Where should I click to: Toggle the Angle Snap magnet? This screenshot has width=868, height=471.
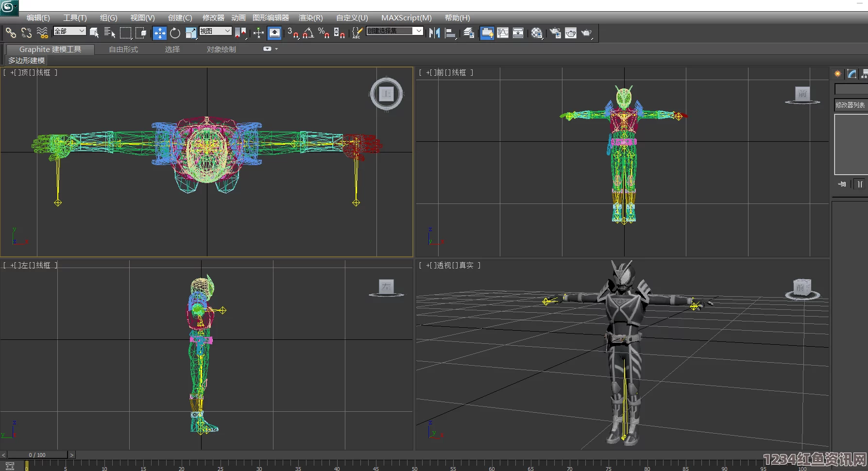(x=308, y=33)
